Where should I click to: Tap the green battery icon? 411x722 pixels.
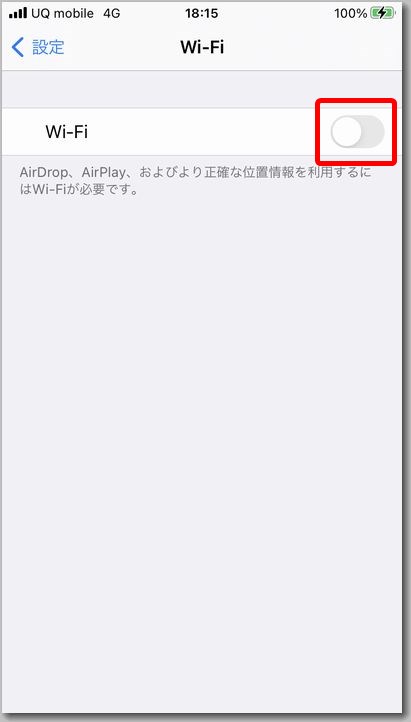tap(382, 13)
